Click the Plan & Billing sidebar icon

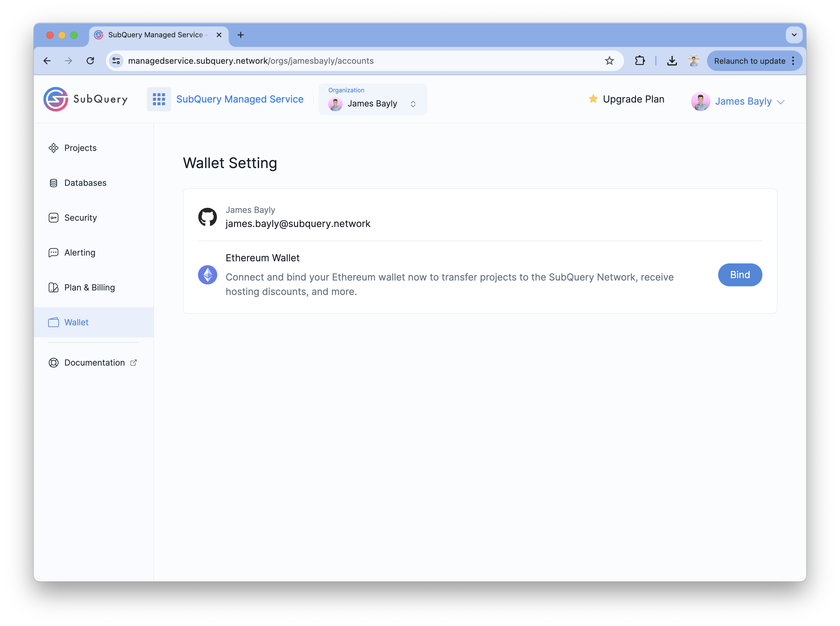tap(53, 287)
